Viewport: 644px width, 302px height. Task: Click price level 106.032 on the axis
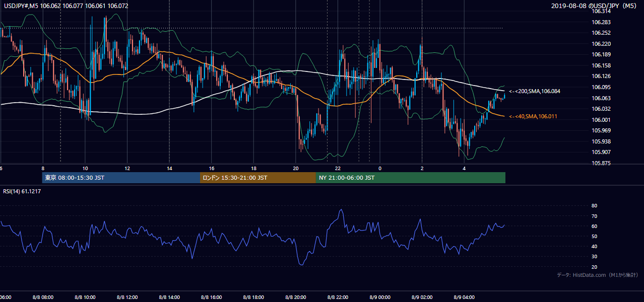click(x=601, y=109)
